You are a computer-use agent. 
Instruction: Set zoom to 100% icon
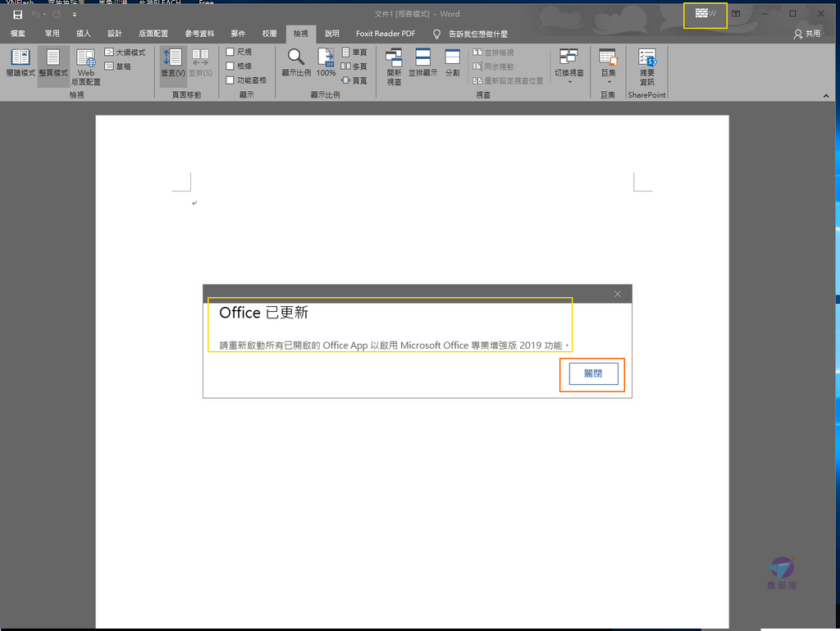pos(326,57)
